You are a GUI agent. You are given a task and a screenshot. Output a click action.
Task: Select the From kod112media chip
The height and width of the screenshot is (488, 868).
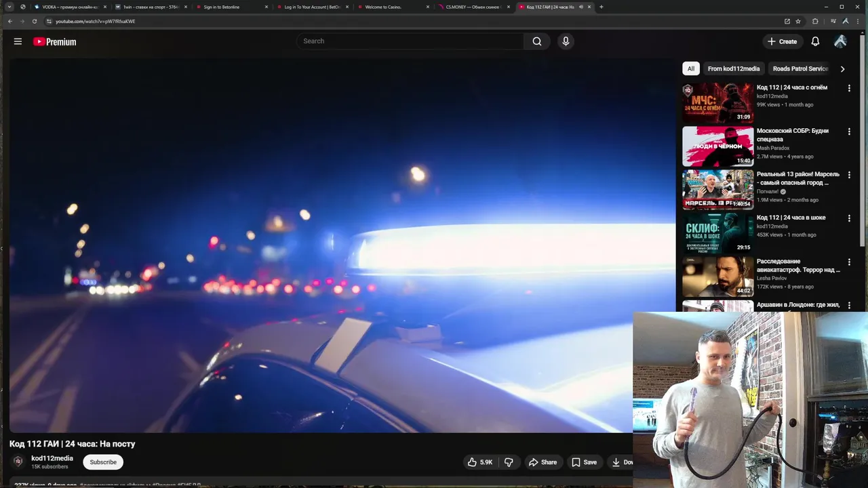pos(734,68)
